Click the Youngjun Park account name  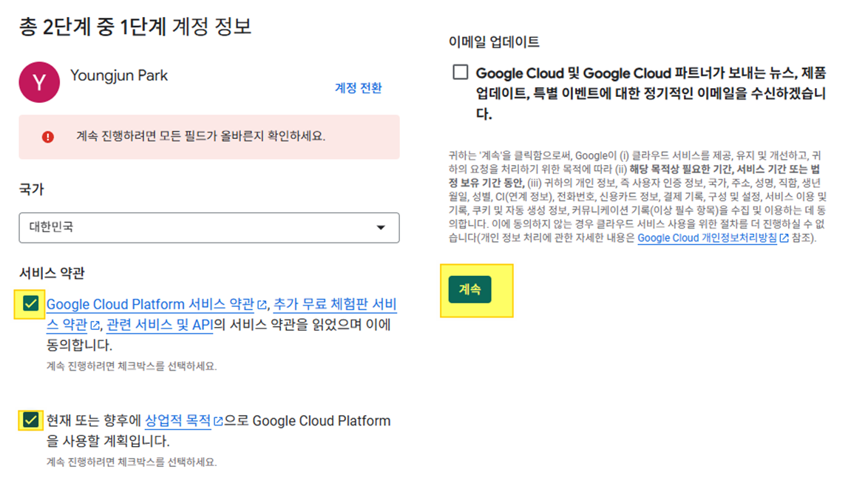pos(119,75)
